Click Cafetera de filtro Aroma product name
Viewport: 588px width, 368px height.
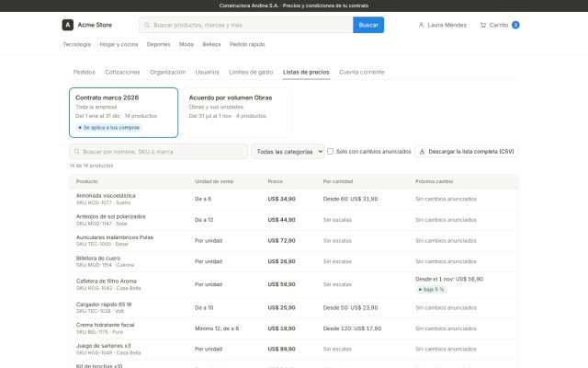(107, 282)
